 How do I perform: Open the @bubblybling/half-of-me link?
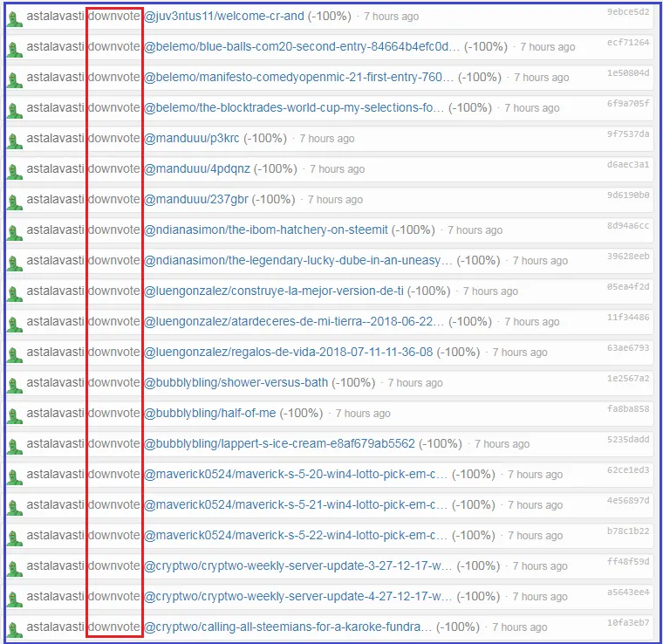click(x=209, y=413)
